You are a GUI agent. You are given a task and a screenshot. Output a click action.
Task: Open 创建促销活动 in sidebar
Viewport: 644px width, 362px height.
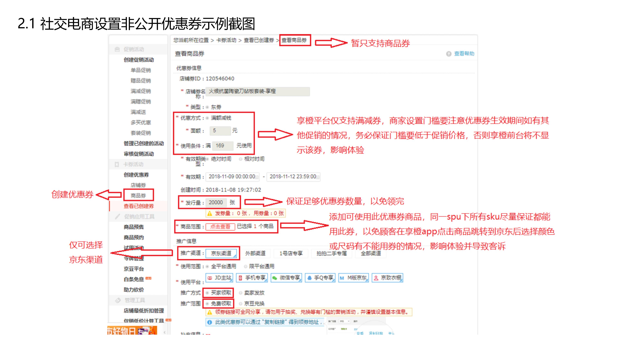coord(139,60)
